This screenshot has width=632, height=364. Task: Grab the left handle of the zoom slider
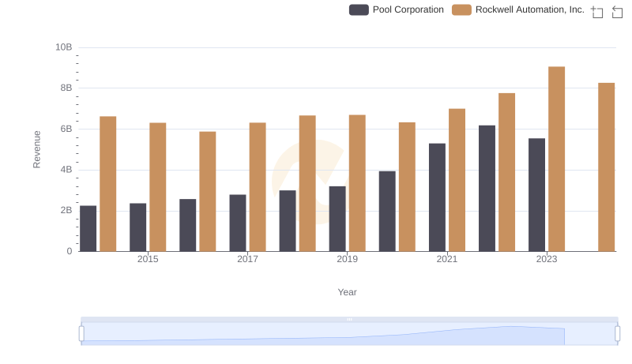coord(81,334)
